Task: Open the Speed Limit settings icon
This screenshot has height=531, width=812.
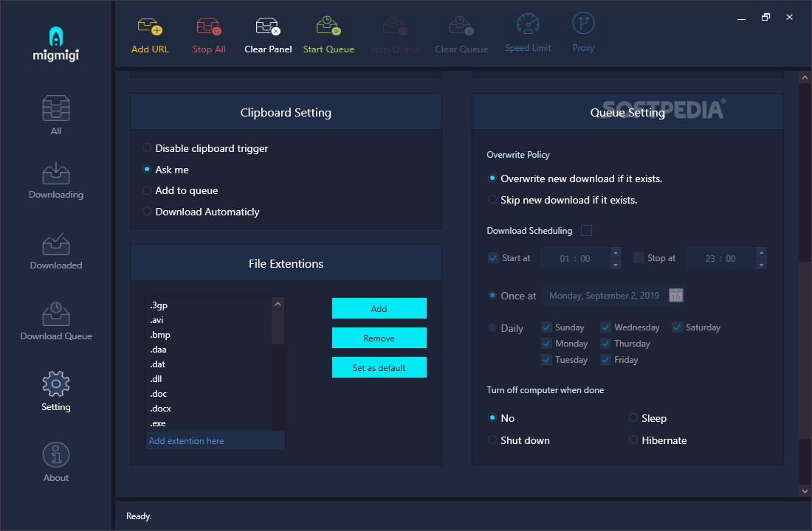Action: coord(528,32)
